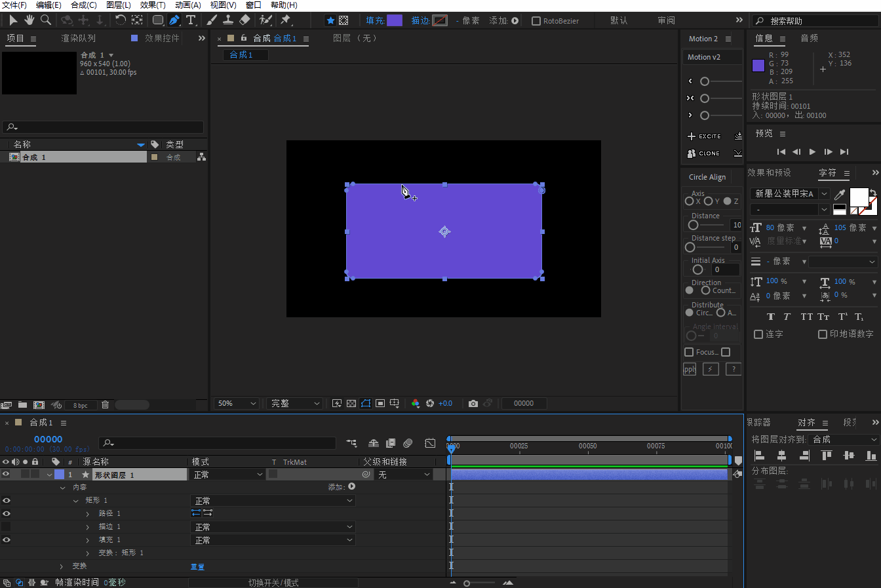Viewport: 881px width, 588px height.
Task: Select the Selection arrow tool
Action: 13,20
